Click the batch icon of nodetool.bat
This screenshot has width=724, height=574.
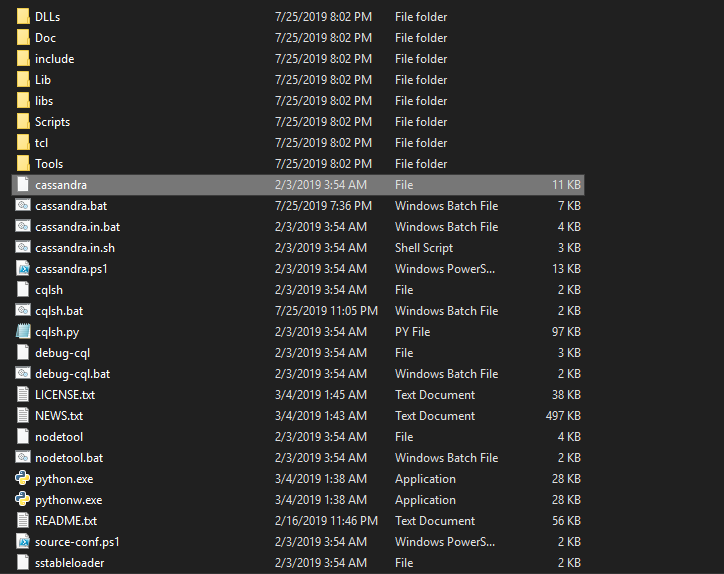tap(23, 457)
